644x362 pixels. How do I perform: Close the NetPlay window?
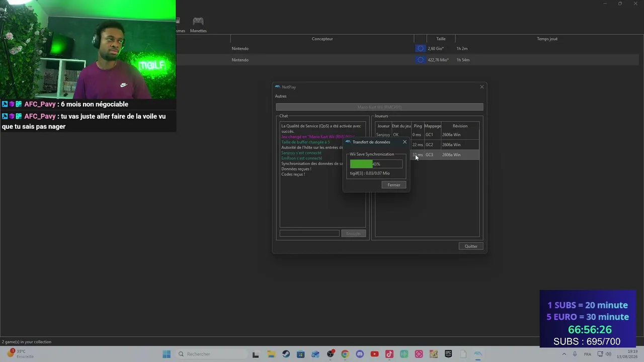(481, 87)
